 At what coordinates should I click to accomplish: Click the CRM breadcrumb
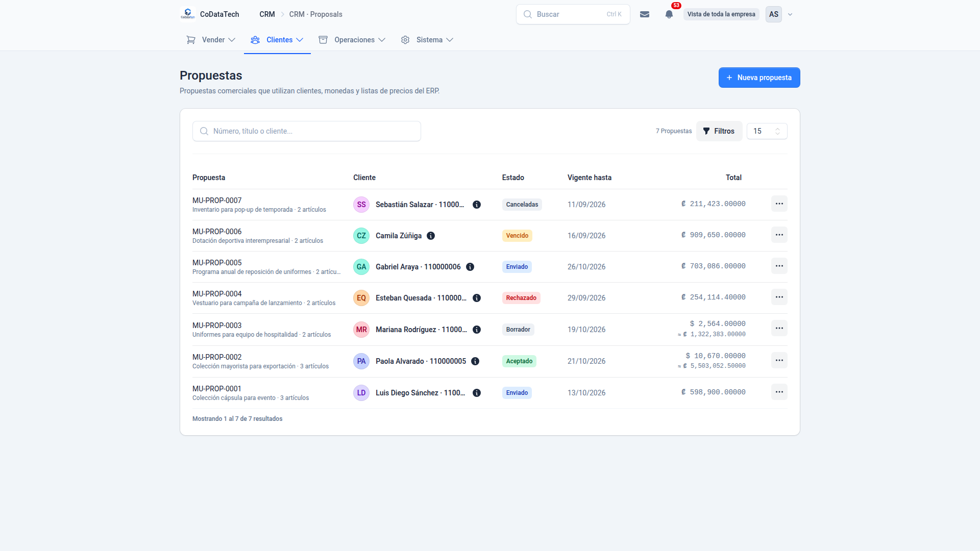(267, 14)
